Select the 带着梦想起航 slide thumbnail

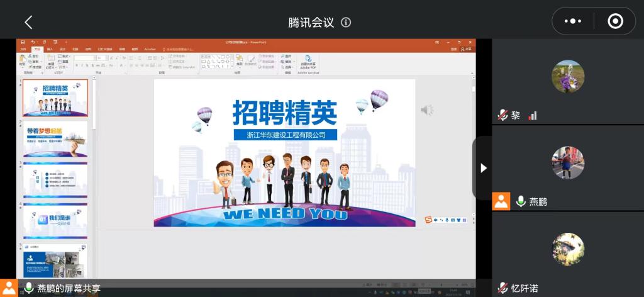(56, 138)
